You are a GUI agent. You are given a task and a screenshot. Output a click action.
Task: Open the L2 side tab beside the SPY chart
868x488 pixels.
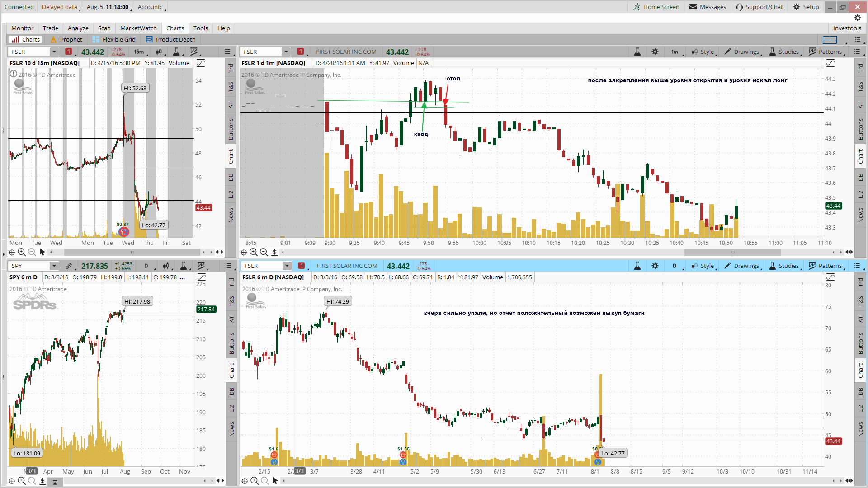231,408
